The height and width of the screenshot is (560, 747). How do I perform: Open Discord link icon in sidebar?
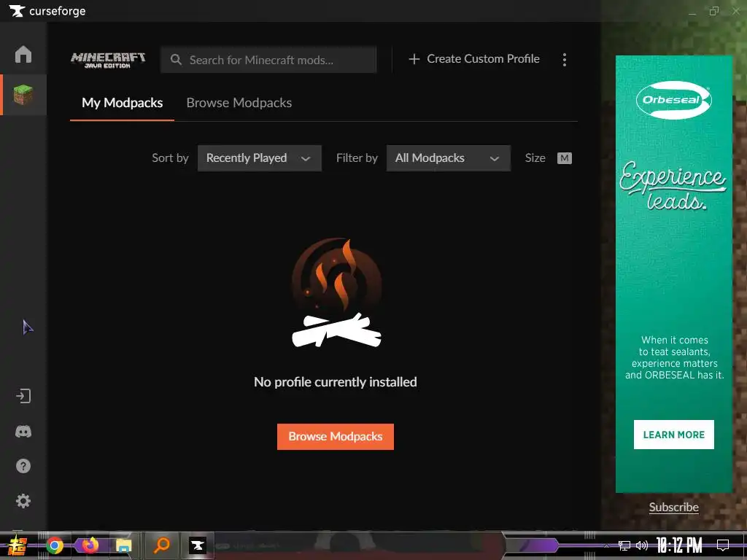tap(23, 432)
